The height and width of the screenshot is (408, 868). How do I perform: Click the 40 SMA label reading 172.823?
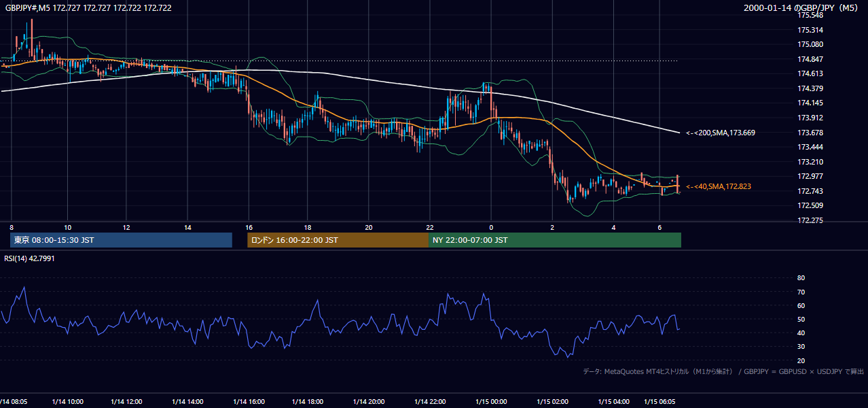click(718, 186)
